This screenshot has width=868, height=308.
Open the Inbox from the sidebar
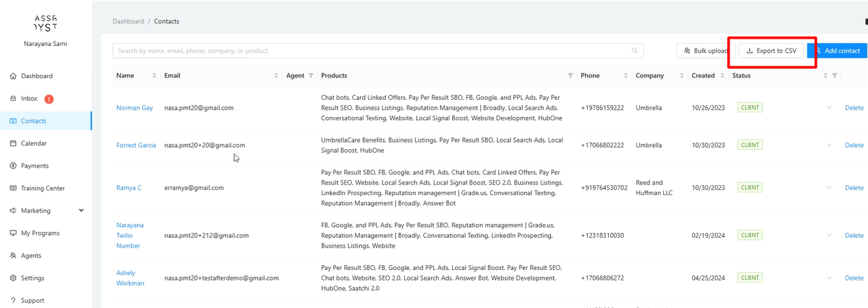coord(29,99)
